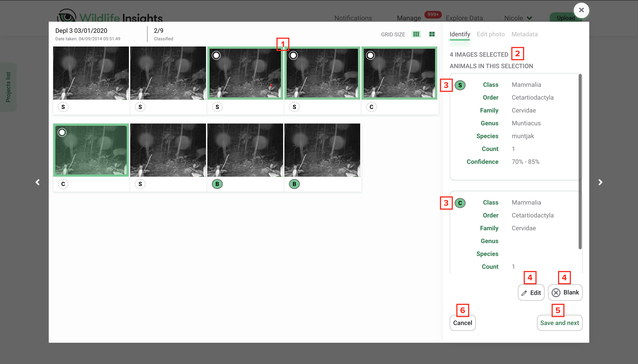This screenshot has height=364, width=638.
Task: Click S badge under third top-row thumbnail
Action: 217,107
